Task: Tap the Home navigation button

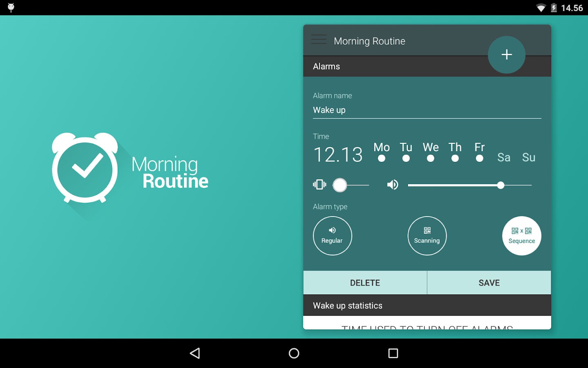Action: coord(294,353)
